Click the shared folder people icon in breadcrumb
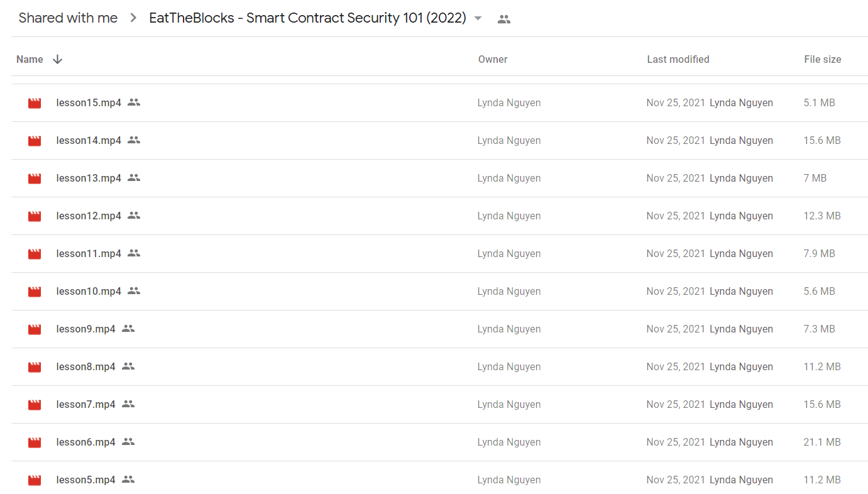 503,19
